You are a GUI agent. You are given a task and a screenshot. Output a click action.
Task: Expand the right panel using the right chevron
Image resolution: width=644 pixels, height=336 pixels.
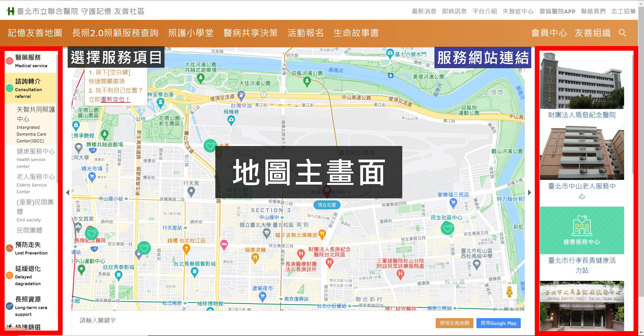pos(529,193)
